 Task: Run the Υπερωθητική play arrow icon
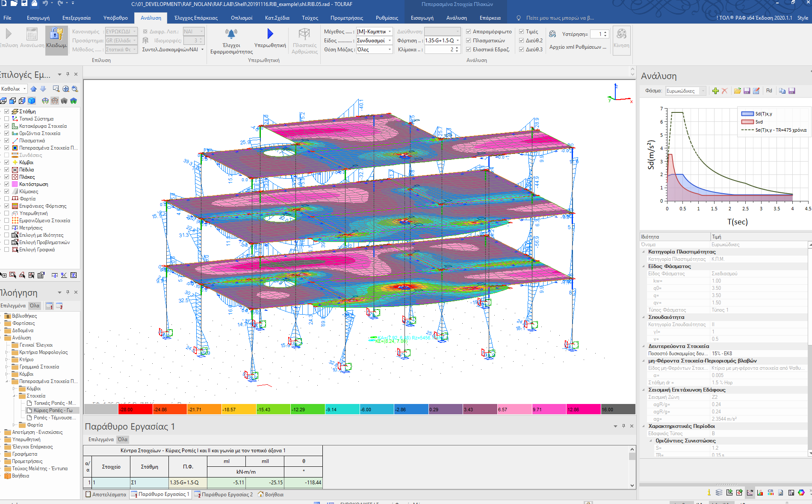tap(270, 34)
